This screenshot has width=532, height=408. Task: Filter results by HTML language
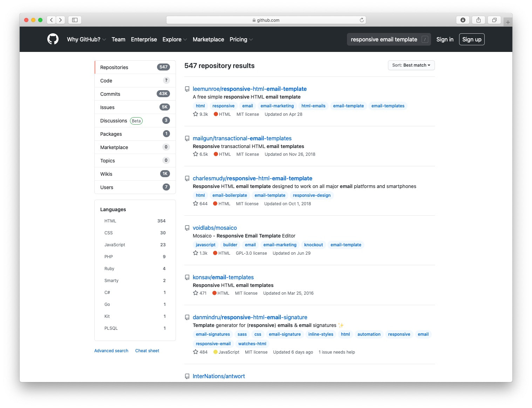tap(135, 221)
